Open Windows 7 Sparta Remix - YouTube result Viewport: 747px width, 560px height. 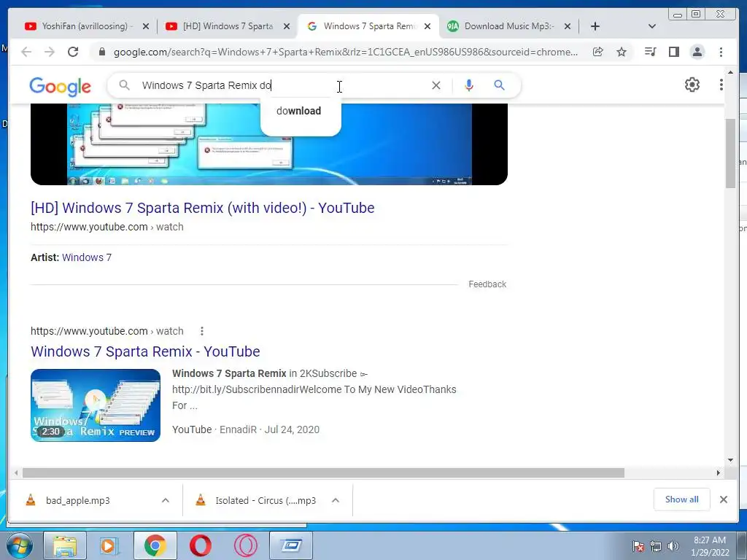(145, 351)
